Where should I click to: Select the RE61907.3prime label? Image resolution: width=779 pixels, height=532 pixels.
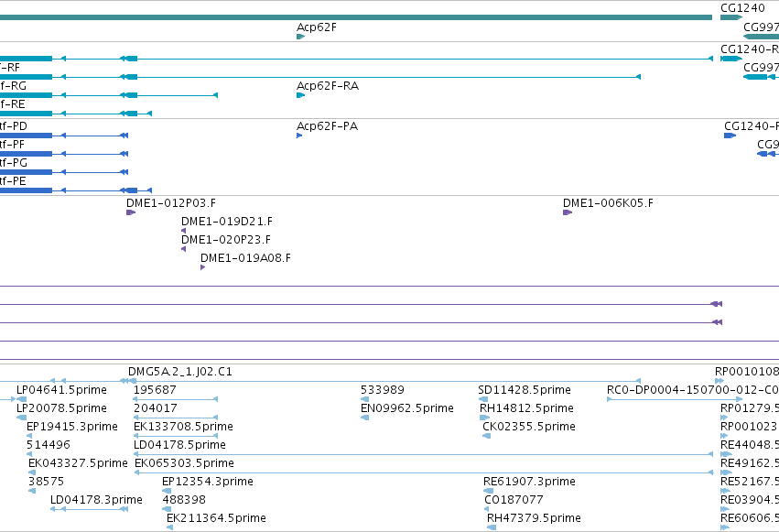[530, 482]
